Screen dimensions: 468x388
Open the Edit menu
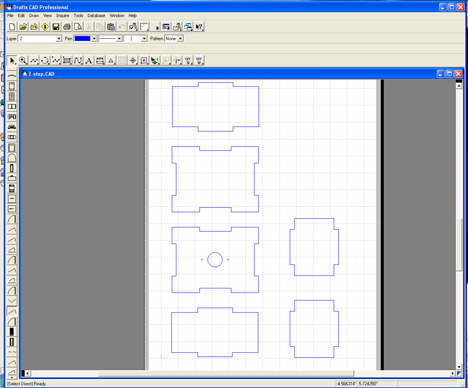point(21,16)
